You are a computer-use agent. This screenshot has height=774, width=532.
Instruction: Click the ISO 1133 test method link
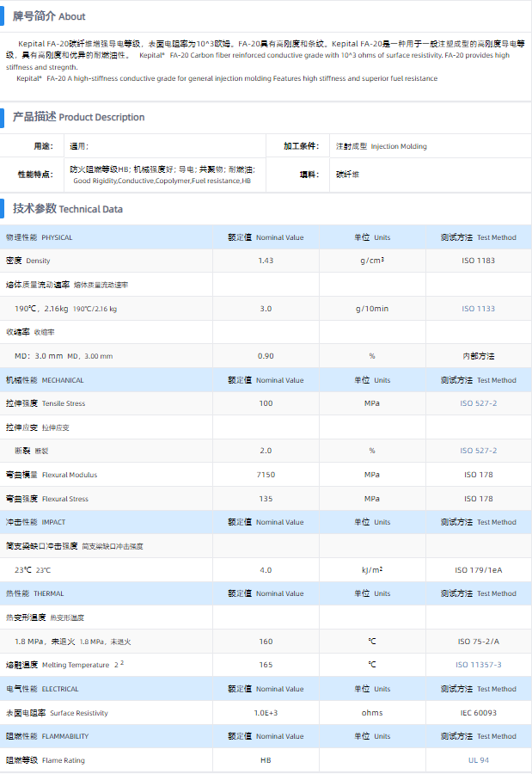click(x=478, y=309)
